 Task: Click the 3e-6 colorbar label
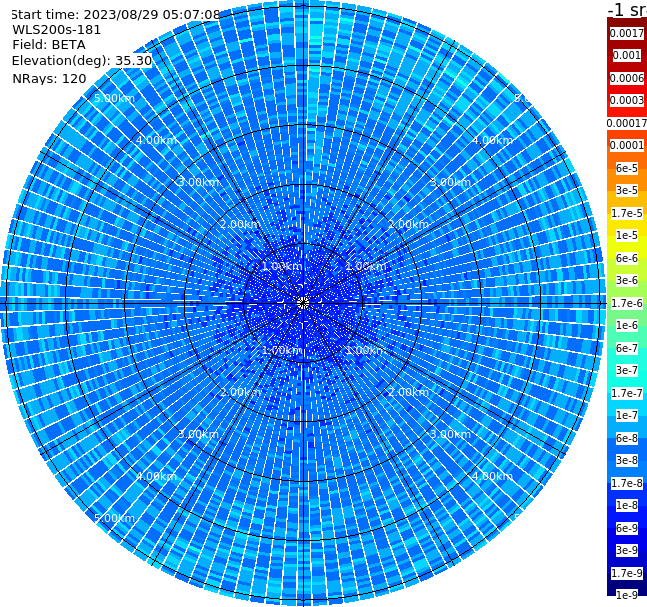point(627,280)
